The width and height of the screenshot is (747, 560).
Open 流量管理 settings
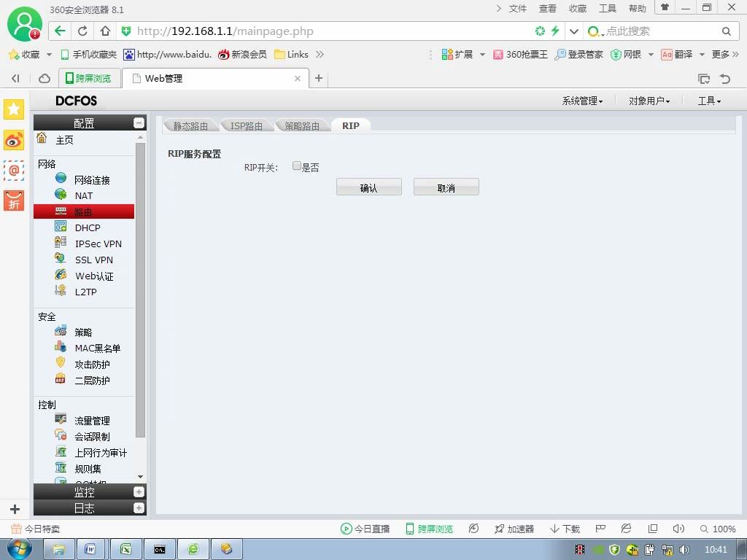[93, 421]
